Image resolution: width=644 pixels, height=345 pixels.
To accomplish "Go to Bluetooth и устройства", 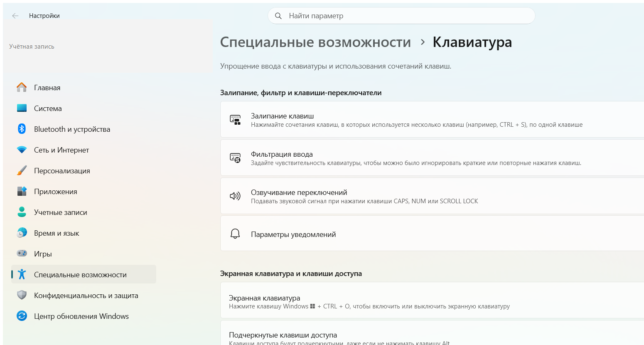I will point(84,129).
